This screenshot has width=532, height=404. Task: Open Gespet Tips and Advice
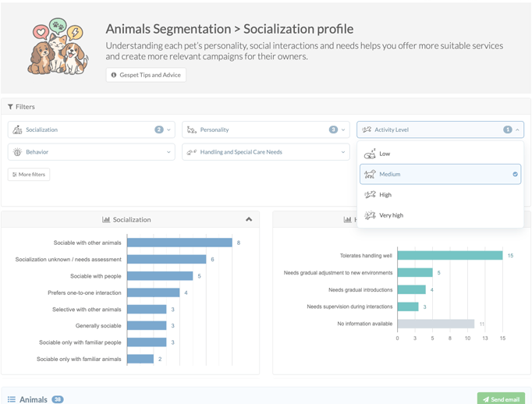coord(146,75)
